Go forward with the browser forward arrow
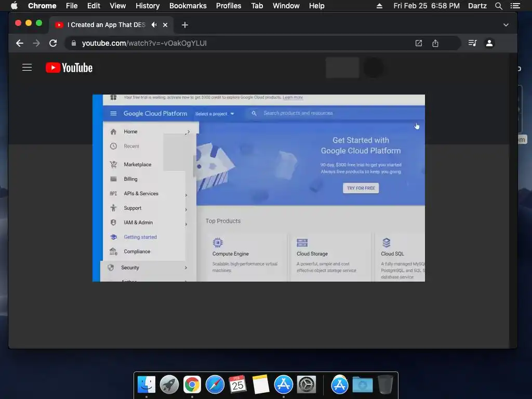 [x=36, y=43]
